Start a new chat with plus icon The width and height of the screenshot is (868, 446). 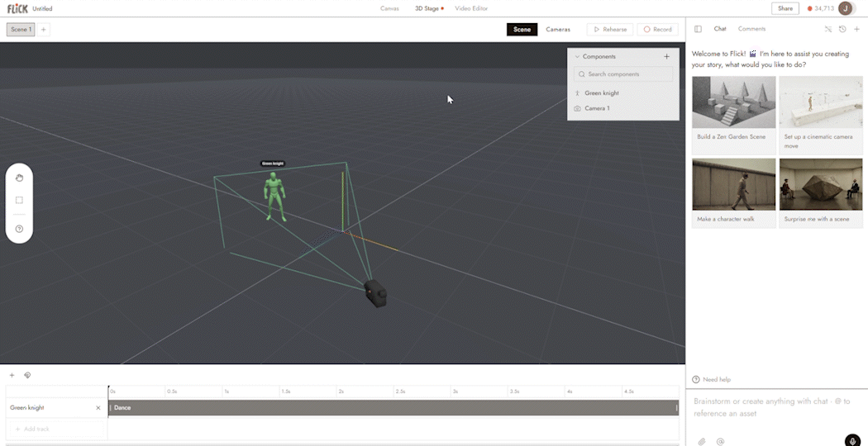click(856, 29)
